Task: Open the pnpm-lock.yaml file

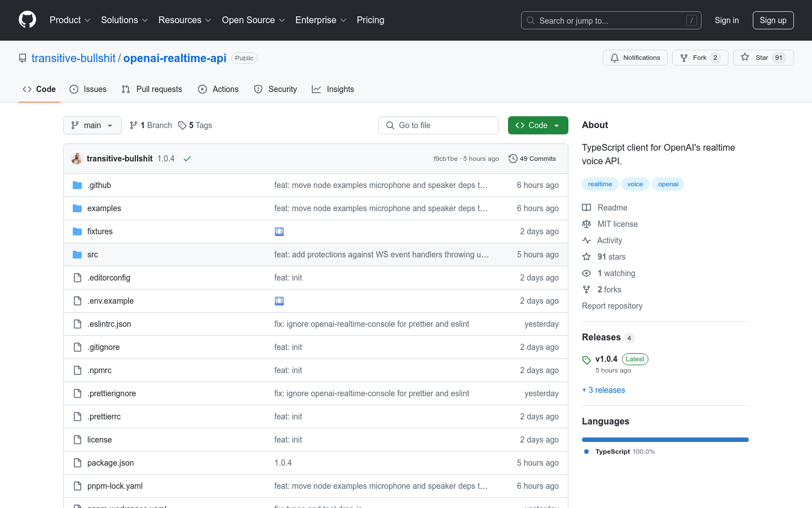Action: click(115, 486)
